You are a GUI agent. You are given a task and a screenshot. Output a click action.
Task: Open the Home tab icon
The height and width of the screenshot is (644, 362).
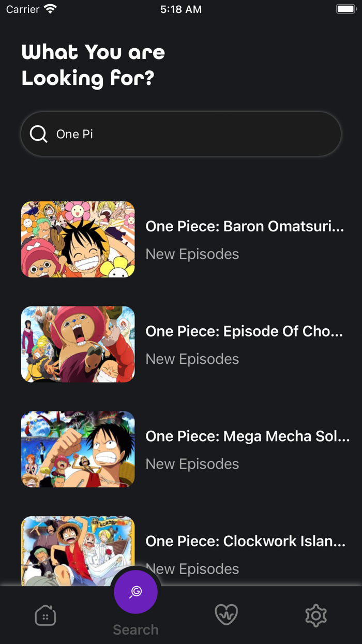point(45,616)
